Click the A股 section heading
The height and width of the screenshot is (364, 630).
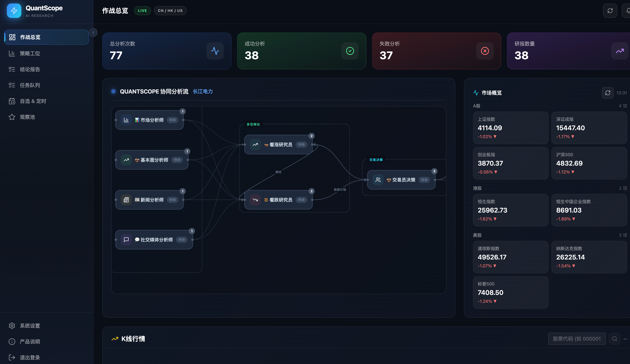[476, 106]
